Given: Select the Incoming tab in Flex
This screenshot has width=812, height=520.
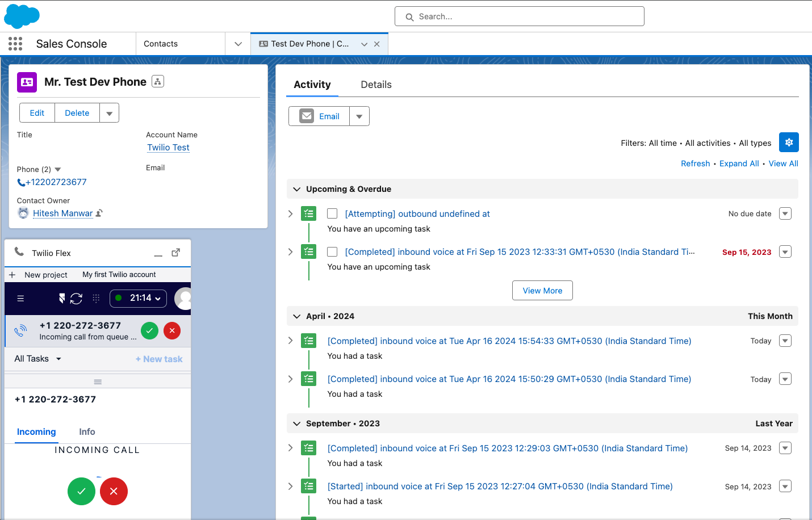Looking at the screenshot, I should pyautogui.click(x=36, y=432).
